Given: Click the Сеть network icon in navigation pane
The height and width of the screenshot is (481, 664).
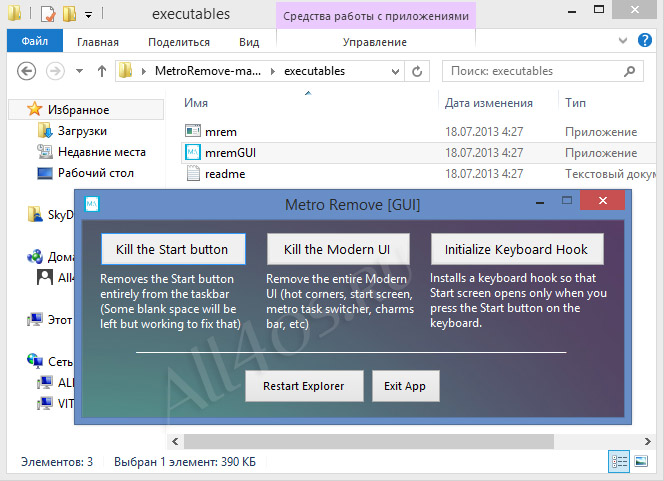Looking at the screenshot, I should pyautogui.click(x=35, y=361).
